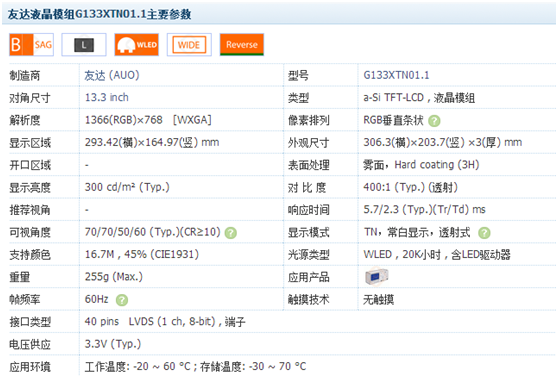The height and width of the screenshot is (378, 558).
Task: Click the 应用产品 device thumbnail
Action: [377, 277]
